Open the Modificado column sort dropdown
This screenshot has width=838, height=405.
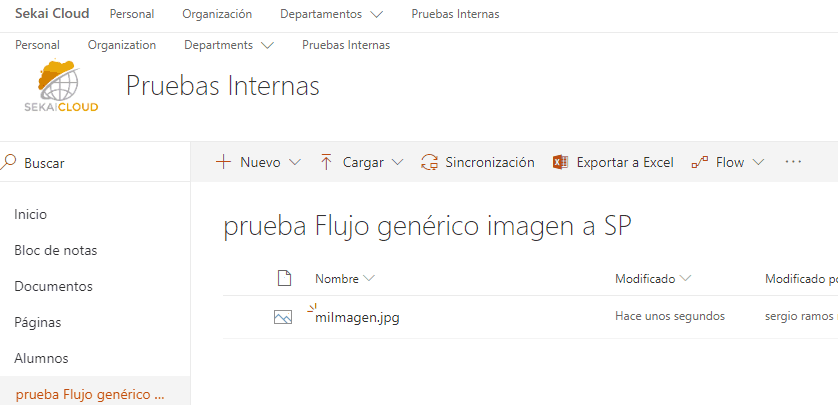[686, 278]
